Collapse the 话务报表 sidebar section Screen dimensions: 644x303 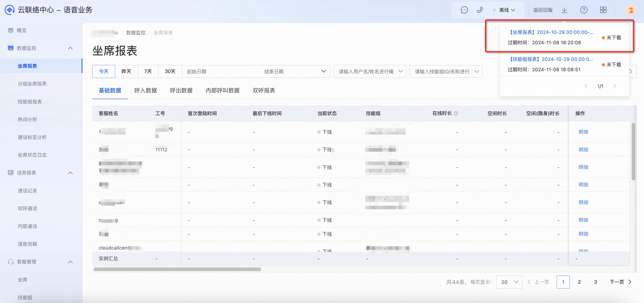coord(70,173)
